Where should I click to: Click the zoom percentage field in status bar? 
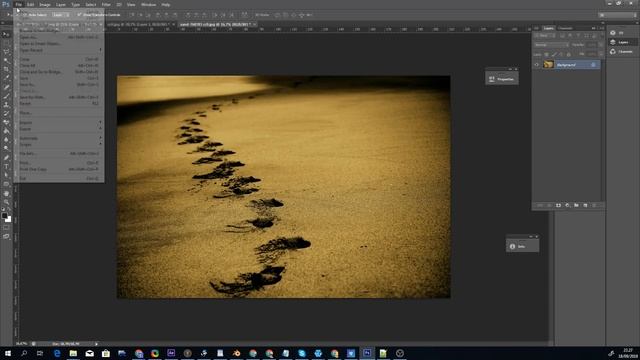click(22, 344)
